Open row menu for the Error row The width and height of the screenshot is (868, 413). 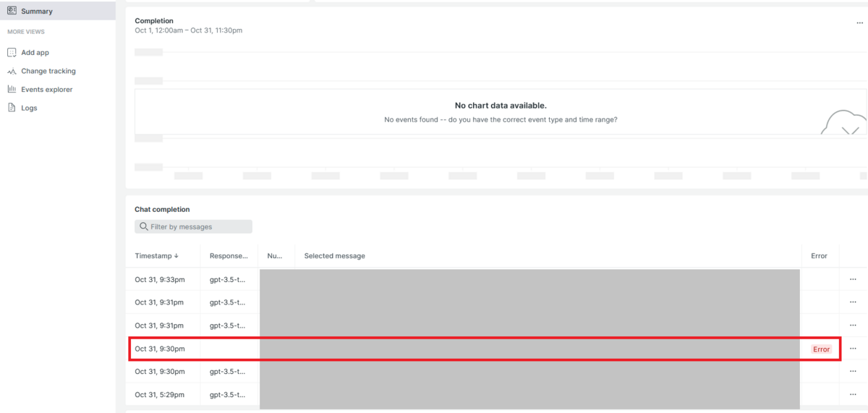[853, 349]
